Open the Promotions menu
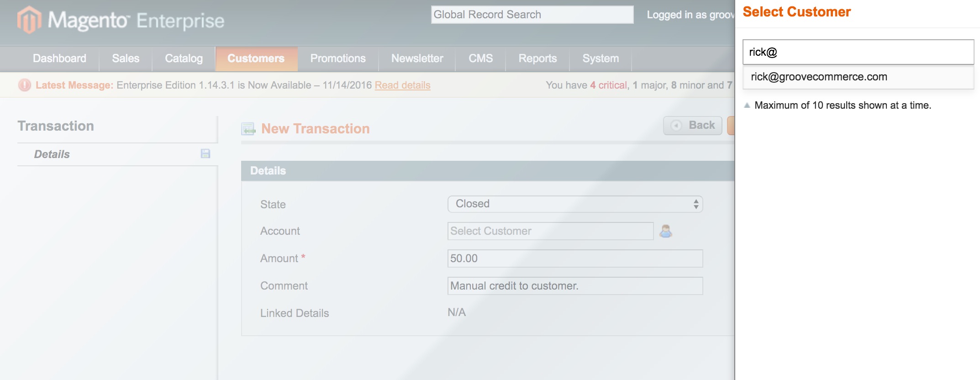 pyautogui.click(x=338, y=58)
